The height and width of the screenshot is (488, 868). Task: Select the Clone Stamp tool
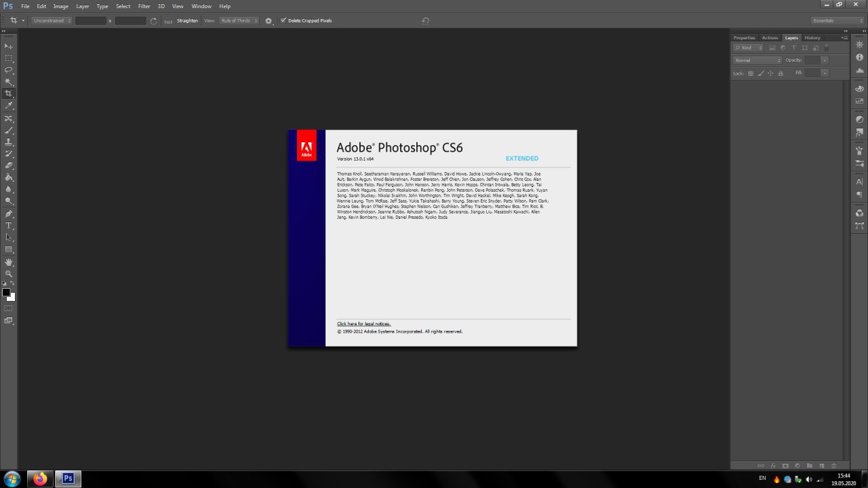9,142
